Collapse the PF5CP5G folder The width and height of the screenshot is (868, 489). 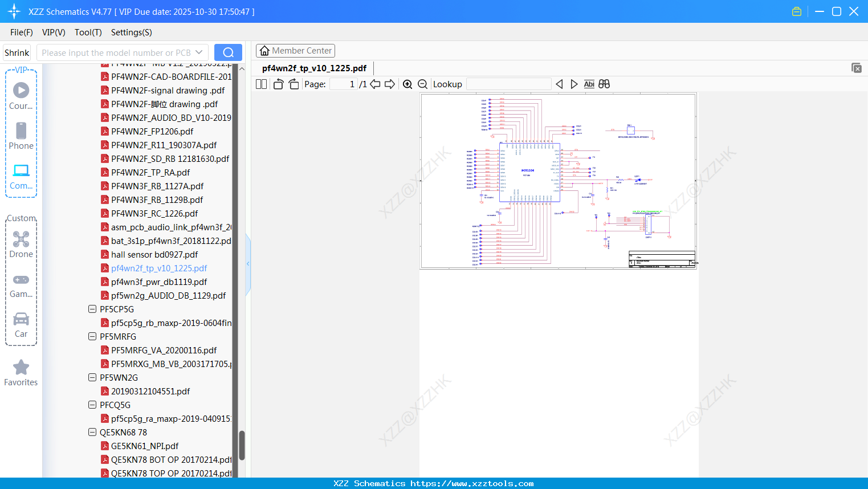pyautogui.click(x=92, y=309)
